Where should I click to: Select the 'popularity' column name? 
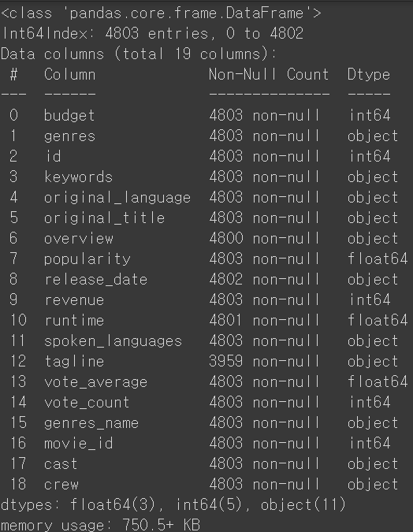[87, 259]
